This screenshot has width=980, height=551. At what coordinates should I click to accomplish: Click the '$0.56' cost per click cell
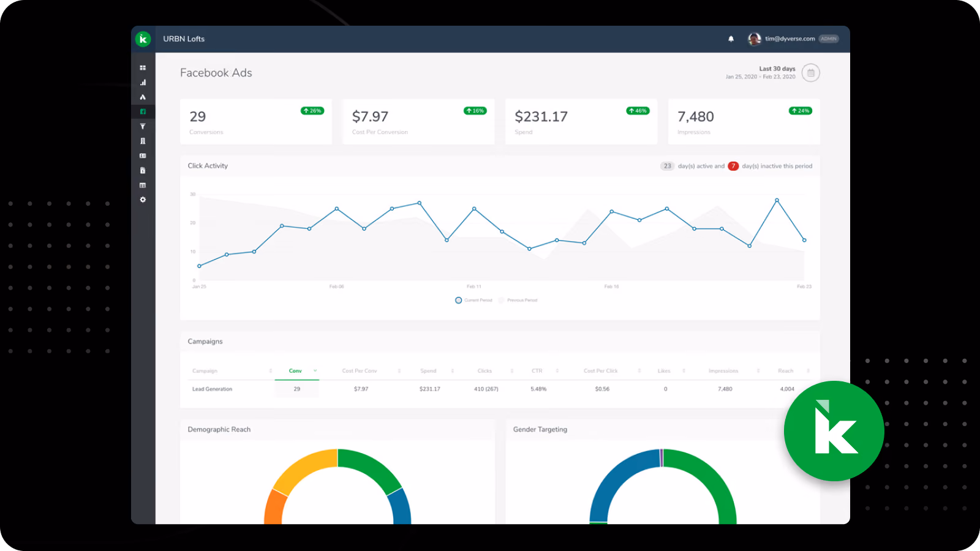click(602, 389)
